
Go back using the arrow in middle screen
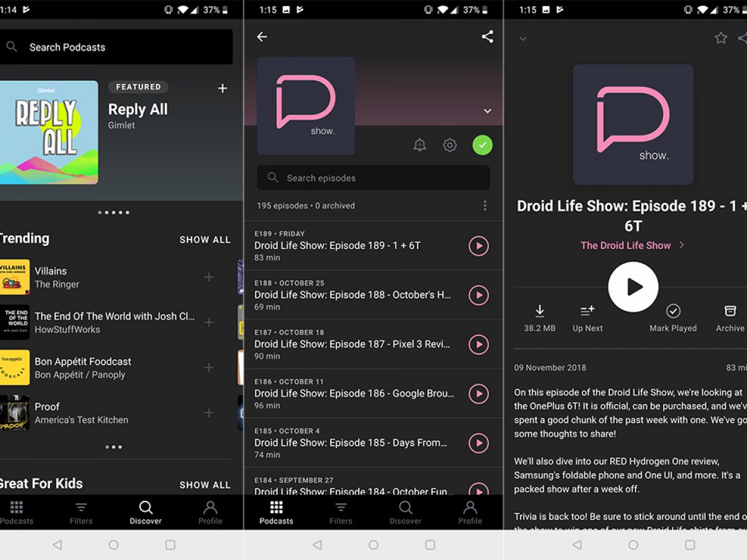click(262, 37)
